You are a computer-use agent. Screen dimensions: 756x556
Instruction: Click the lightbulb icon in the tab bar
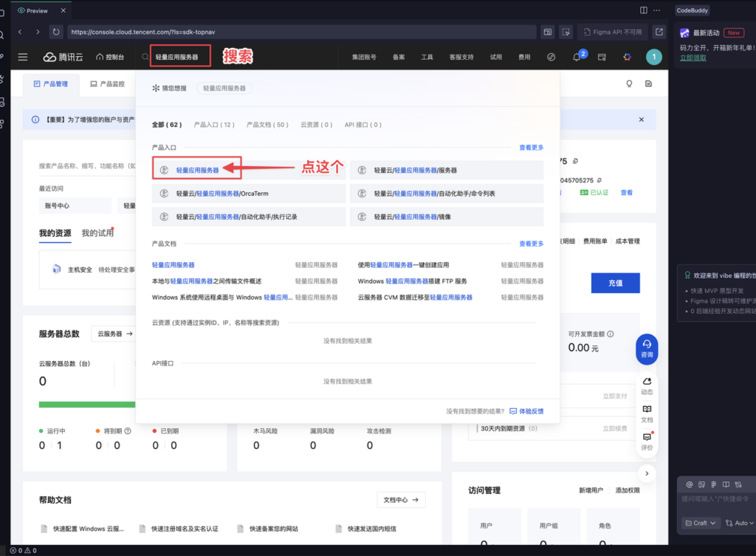coord(630,83)
